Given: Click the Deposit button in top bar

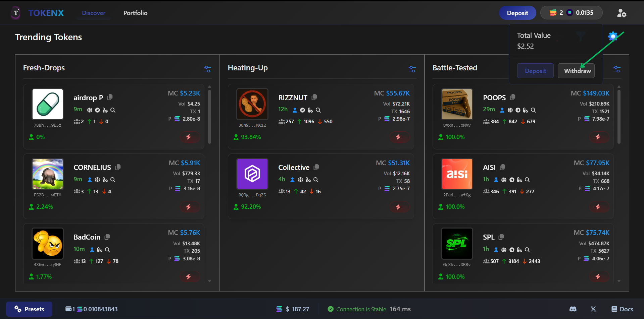Looking at the screenshot, I should pos(517,13).
